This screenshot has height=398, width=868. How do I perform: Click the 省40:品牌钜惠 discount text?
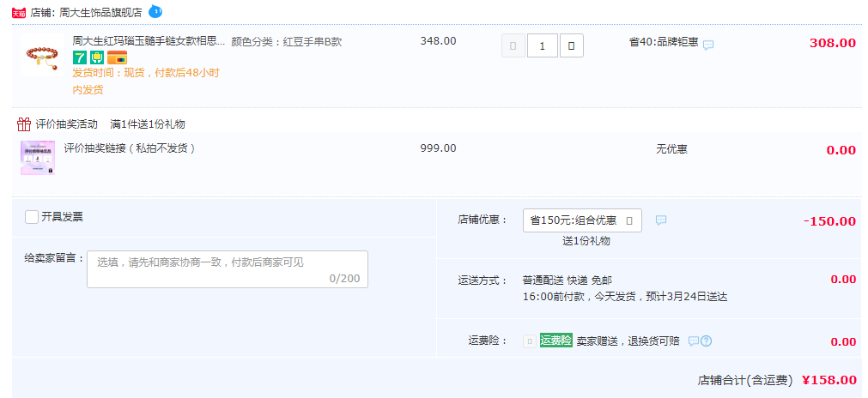pyautogui.click(x=664, y=41)
